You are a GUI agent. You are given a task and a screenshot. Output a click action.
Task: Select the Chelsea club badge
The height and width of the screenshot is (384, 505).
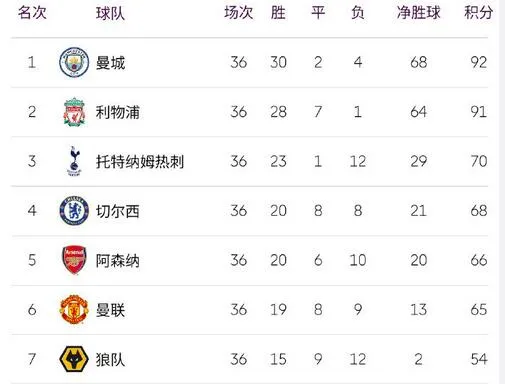[74, 210]
